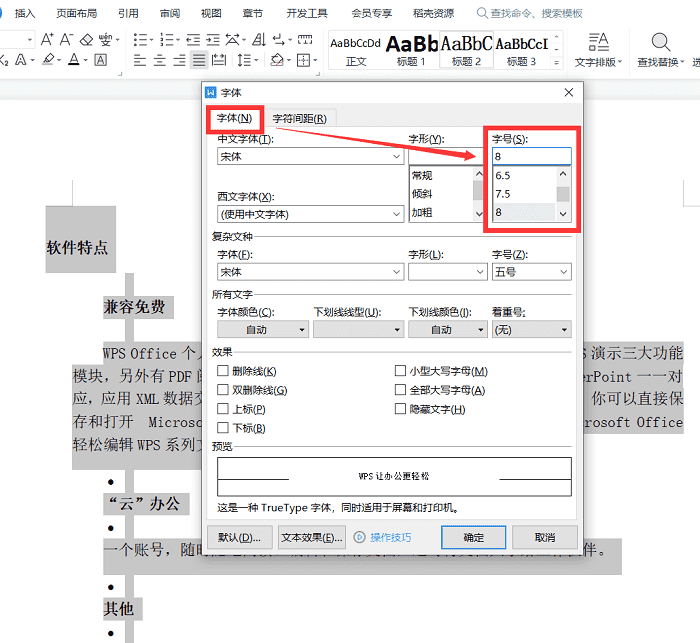Click the search commands box 查找命令
700x643 pixels.
(529, 13)
